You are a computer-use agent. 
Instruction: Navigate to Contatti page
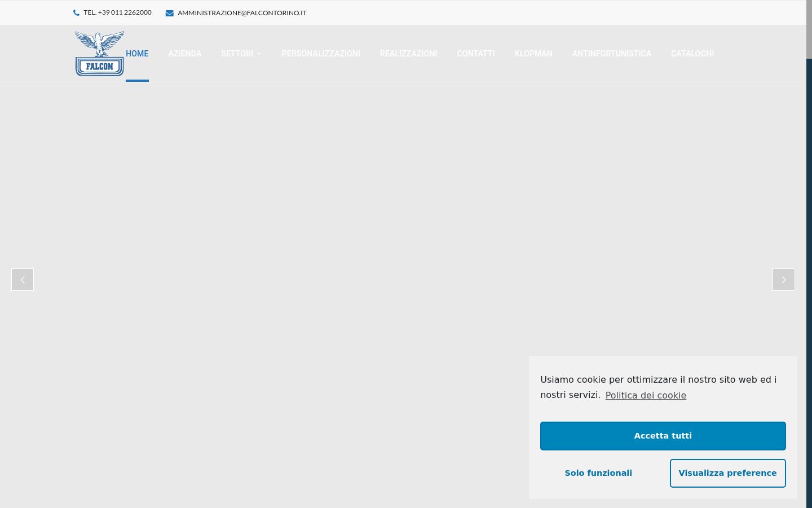(476, 54)
